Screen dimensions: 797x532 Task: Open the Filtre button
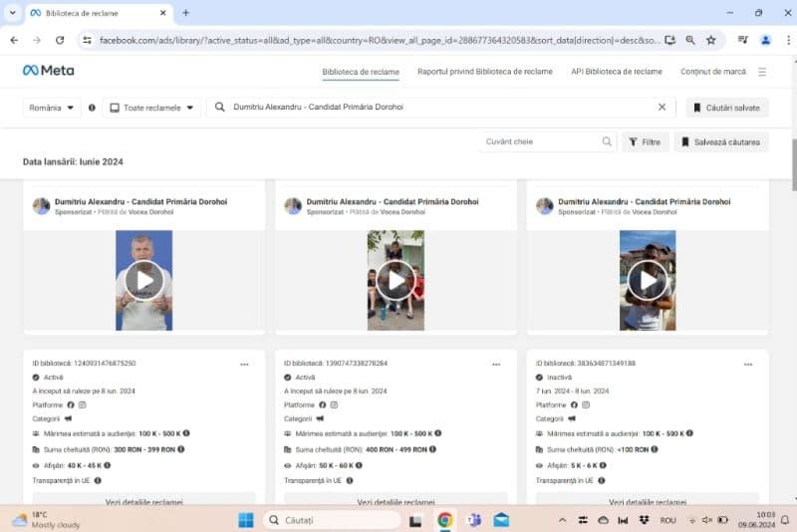pos(645,142)
